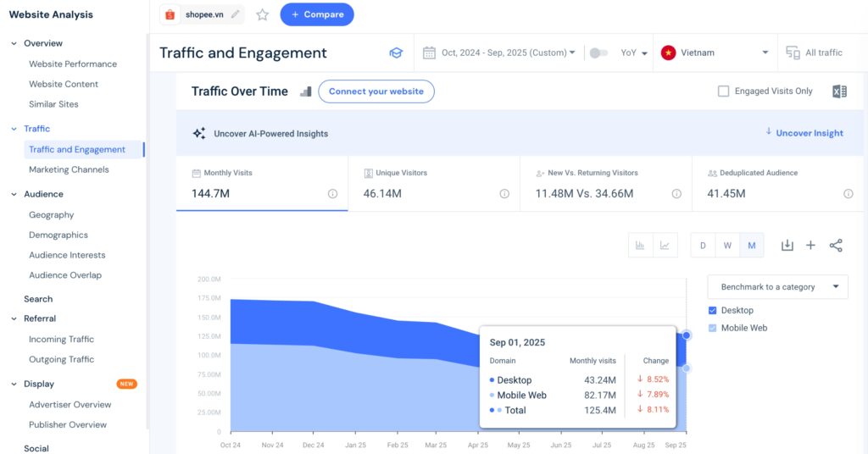Click the graduation cap education icon
The height and width of the screenshot is (454, 868).
click(396, 53)
